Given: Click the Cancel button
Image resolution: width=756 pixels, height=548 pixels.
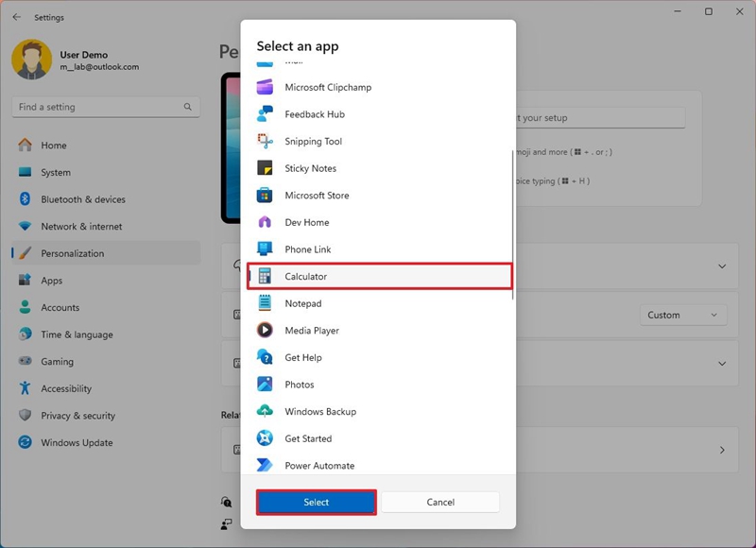Looking at the screenshot, I should [x=440, y=503].
